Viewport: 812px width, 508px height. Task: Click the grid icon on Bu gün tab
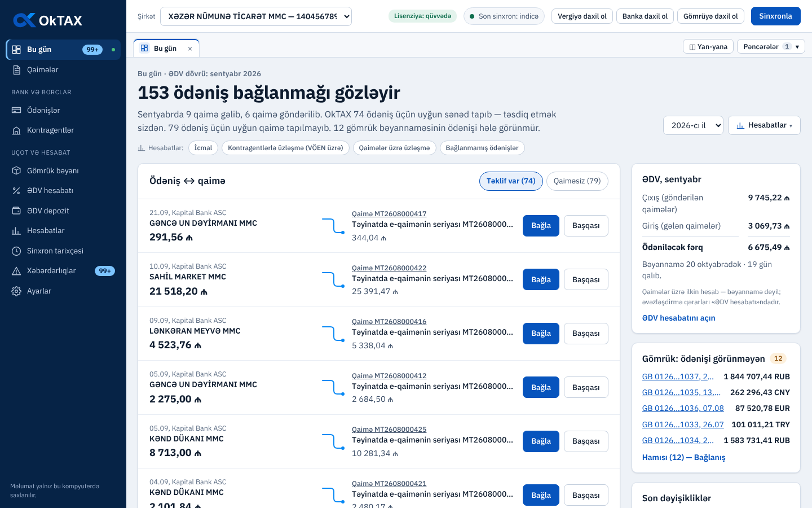click(144, 49)
